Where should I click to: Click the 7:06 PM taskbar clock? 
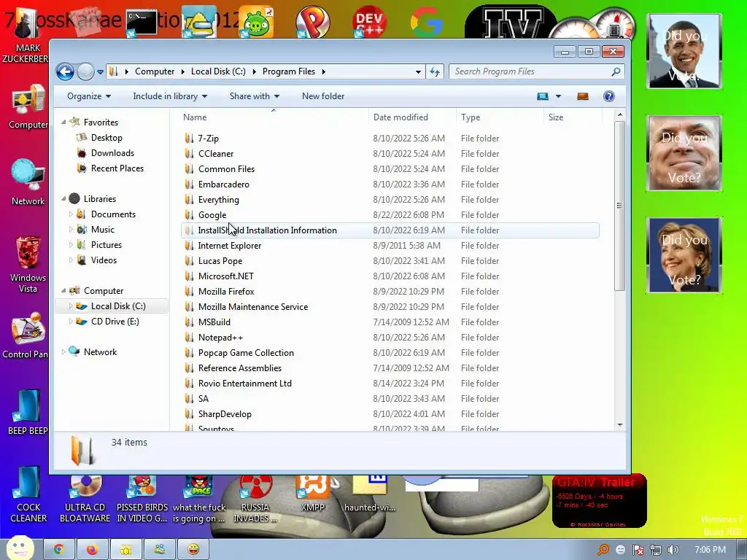tap(710, 550)
